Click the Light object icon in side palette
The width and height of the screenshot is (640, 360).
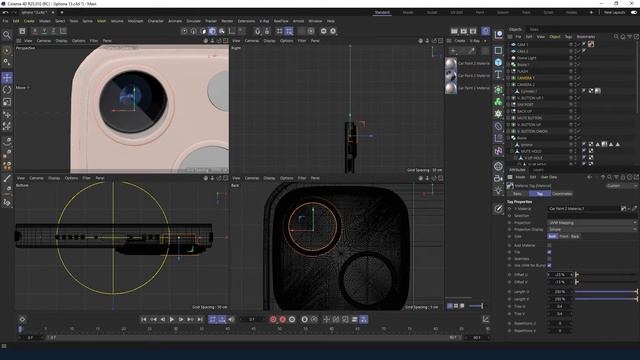tap(498, 190)
